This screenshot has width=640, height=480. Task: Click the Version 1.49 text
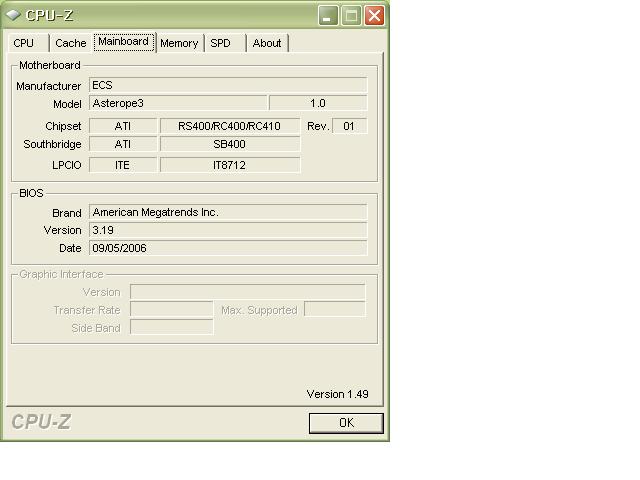(x=338, y=394)
